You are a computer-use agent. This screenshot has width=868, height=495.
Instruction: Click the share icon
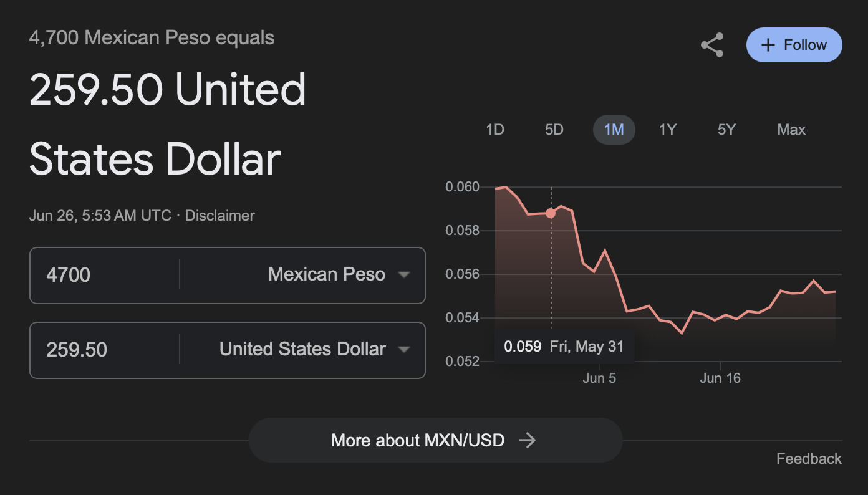coord(712,46)
